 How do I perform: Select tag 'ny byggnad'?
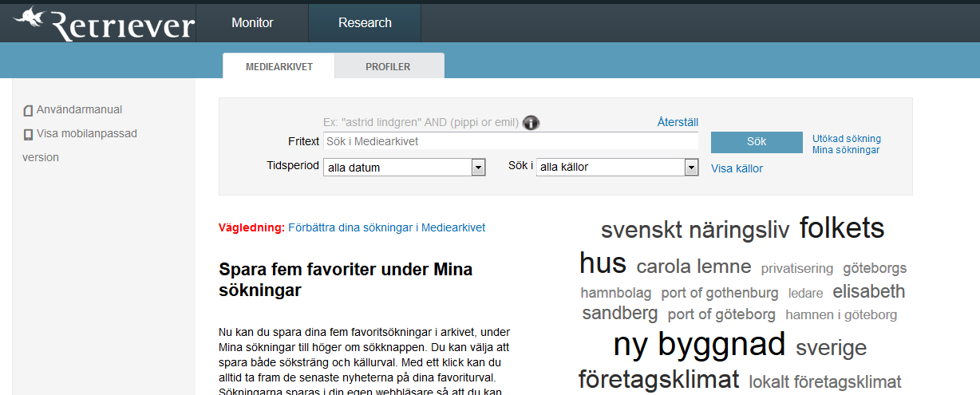[x=700, y=345]
